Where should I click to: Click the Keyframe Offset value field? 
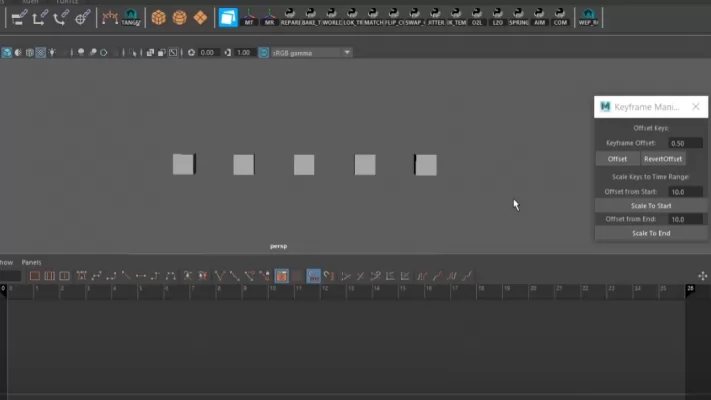tap(685, 143)
